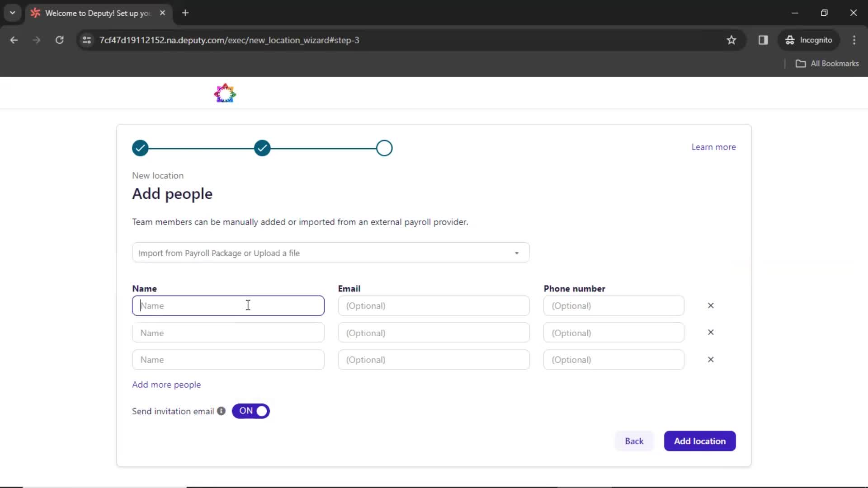Click the second completed step checkmark
868x488 pixels.
262,148
